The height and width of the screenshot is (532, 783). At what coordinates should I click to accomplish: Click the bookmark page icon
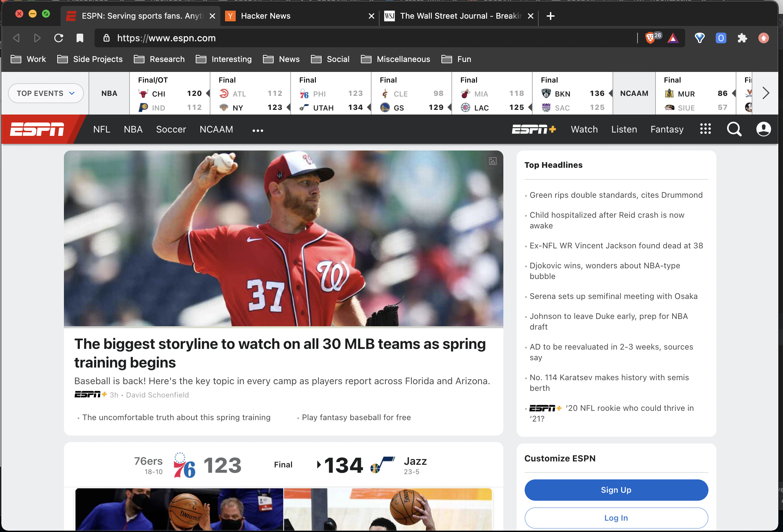coord(80,38)
